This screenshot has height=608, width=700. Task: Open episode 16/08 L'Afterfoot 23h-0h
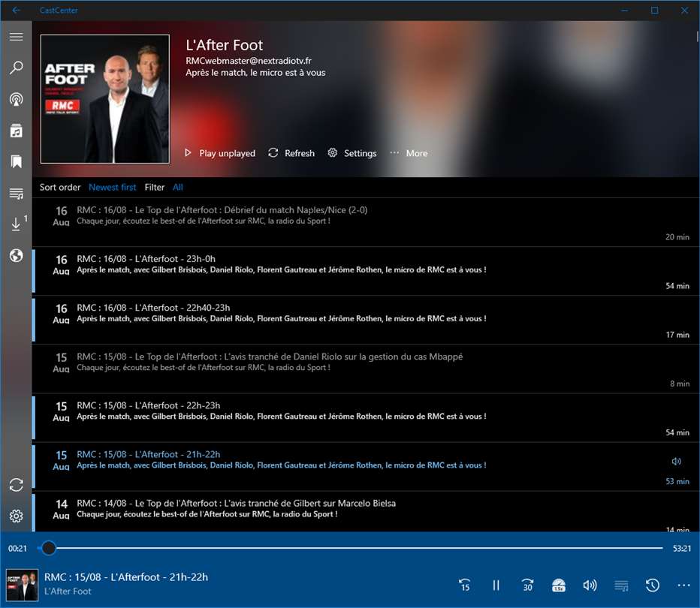365,271
